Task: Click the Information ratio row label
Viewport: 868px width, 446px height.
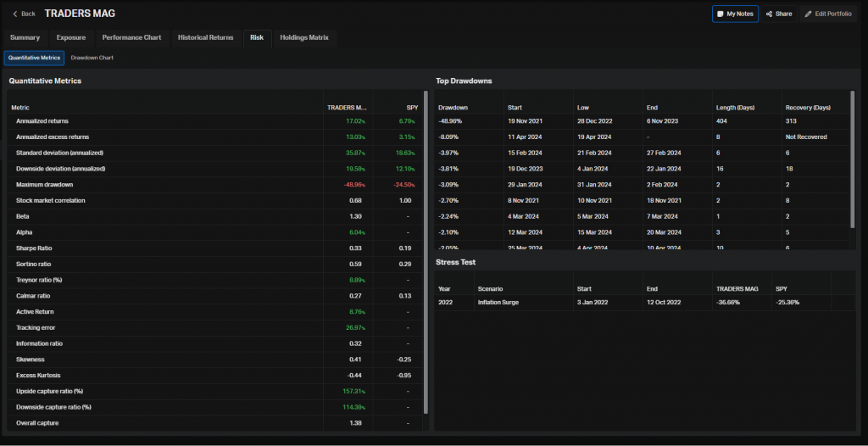Action: (x=39, y=343)
